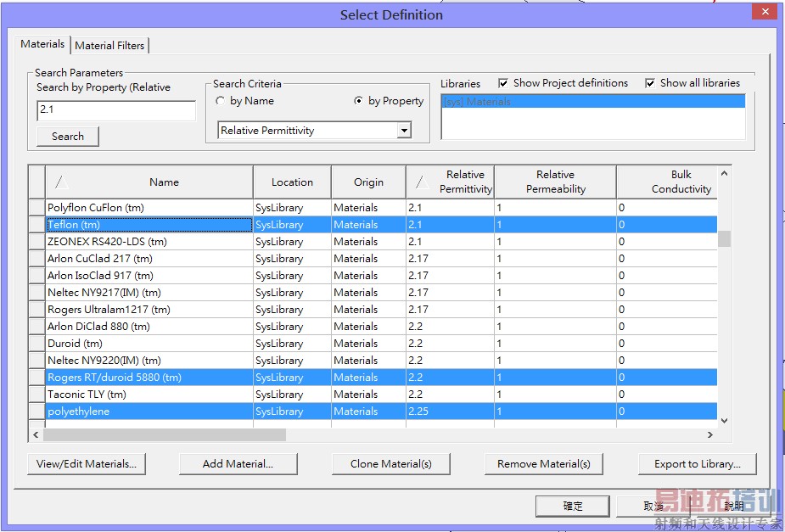Select the by Name radio button
This screenshot has width=785, height=532.
[244, 101]
